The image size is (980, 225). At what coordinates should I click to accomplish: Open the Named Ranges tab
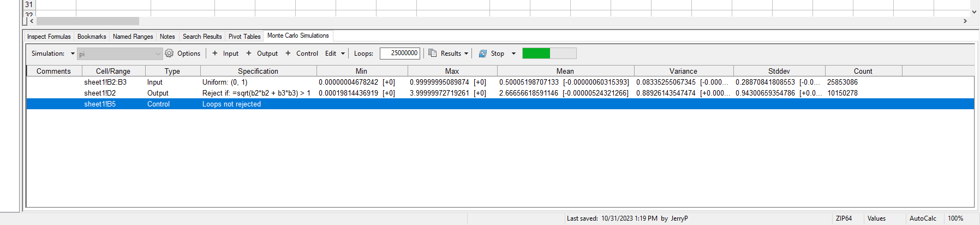pyautogui.click(x=133, y=37)
